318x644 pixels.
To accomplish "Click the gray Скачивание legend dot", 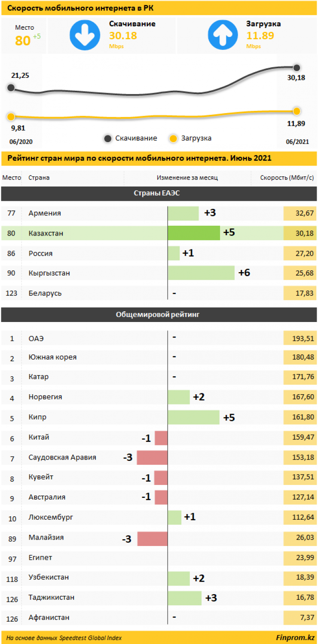I will 107,138.
